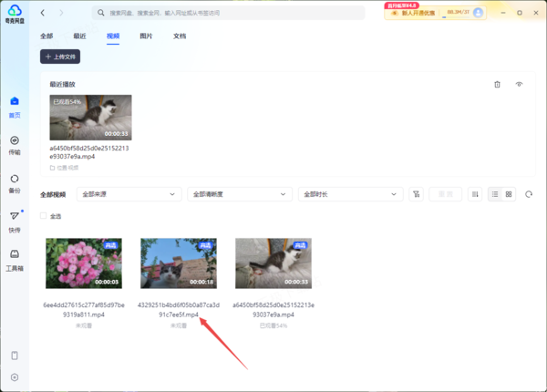Switch to the 文档 (Documents) tab
Screen dimensions: 547x392
pyautogui.click(x=180, y=36)
